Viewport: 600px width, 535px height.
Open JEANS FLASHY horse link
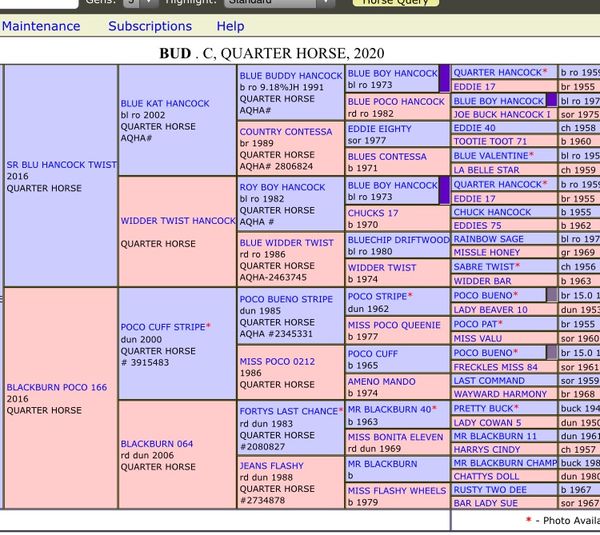(x=272, y=466)
